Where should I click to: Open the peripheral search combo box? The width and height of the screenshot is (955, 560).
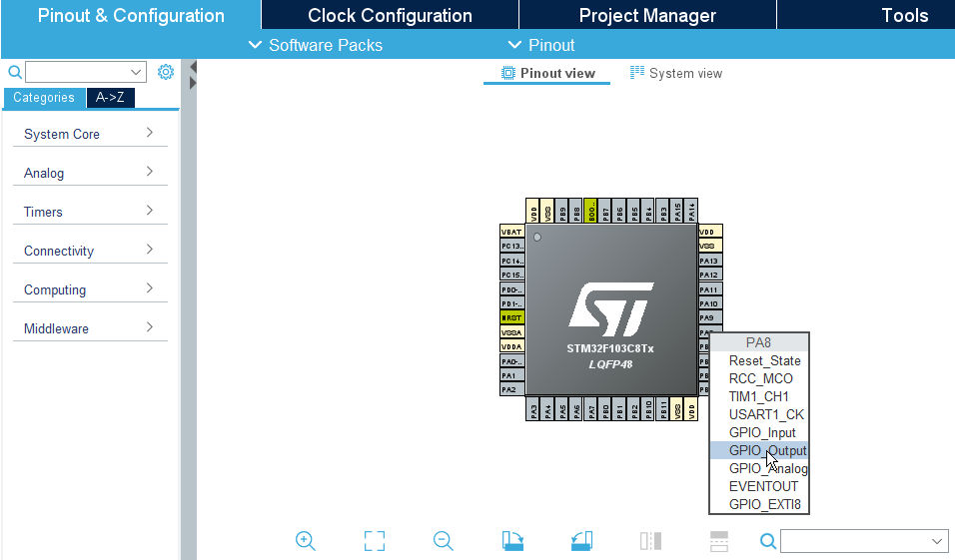point(86,72)
